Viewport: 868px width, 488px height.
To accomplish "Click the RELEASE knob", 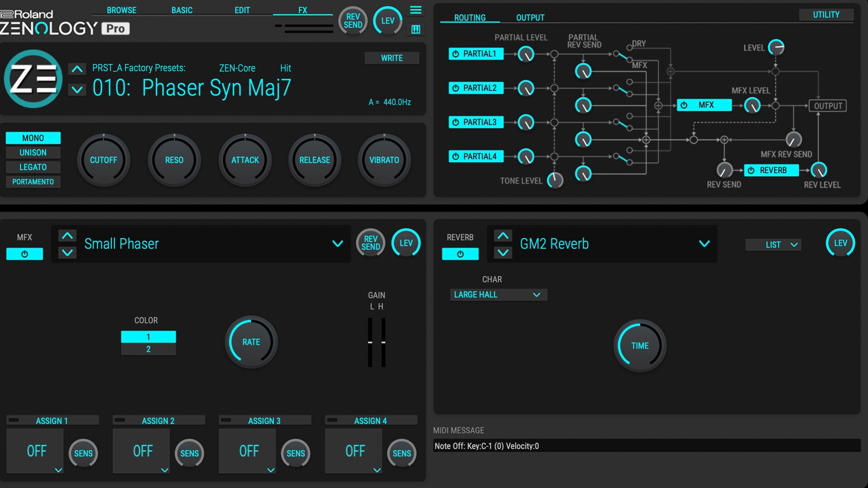I will click(x=315, y=160).
